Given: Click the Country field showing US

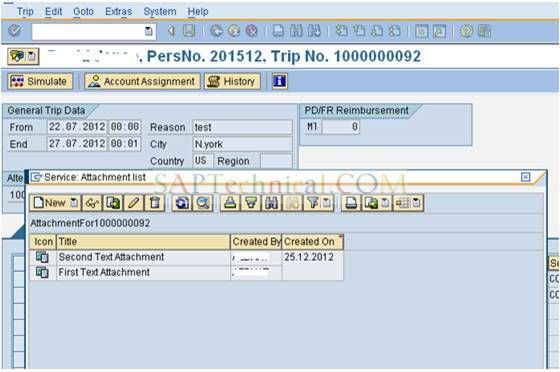Looking at the screenshot, I should [x=203, y=161].
